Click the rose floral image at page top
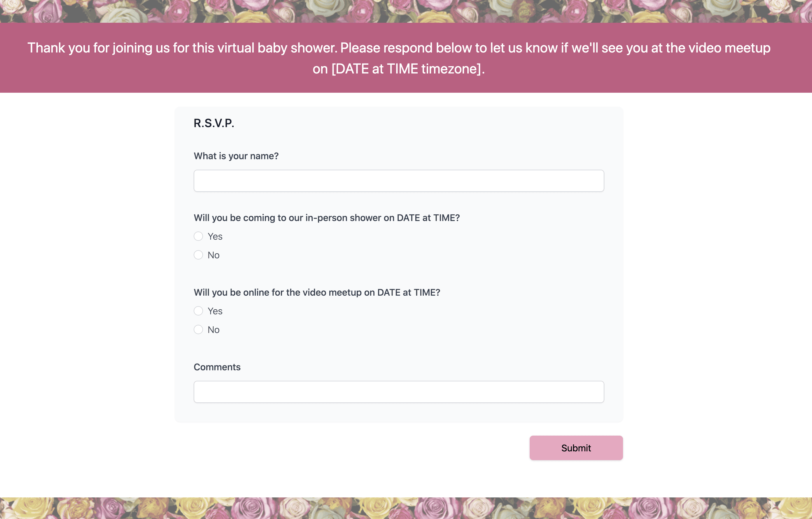Screen dimensions: 812x519 [x=406, y=11]
